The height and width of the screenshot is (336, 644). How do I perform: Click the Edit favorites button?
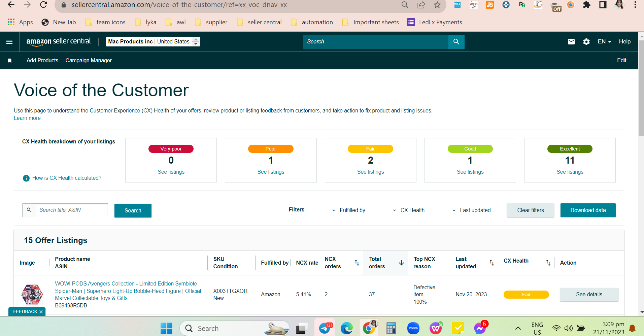pos(621,61)
